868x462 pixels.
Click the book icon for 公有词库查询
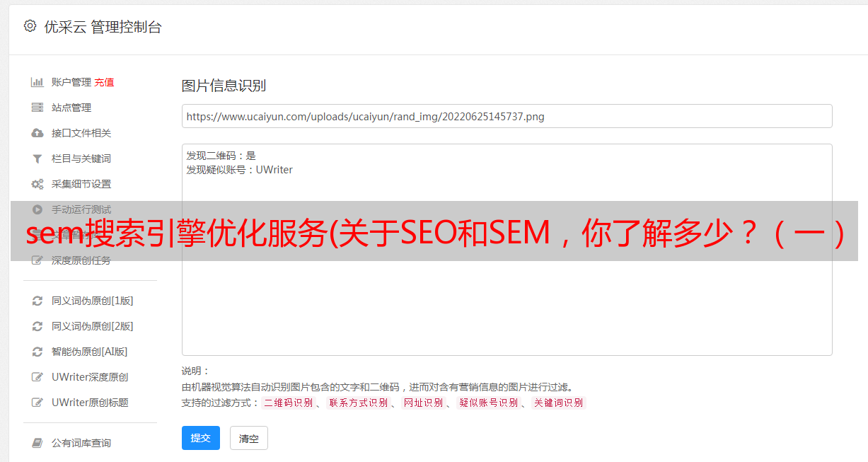[37, 443]
